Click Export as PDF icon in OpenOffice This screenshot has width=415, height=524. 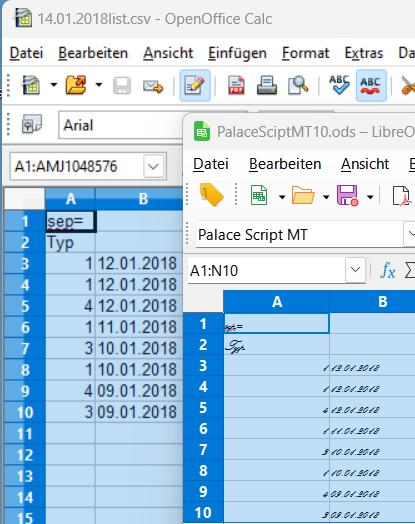pos(236,85)
